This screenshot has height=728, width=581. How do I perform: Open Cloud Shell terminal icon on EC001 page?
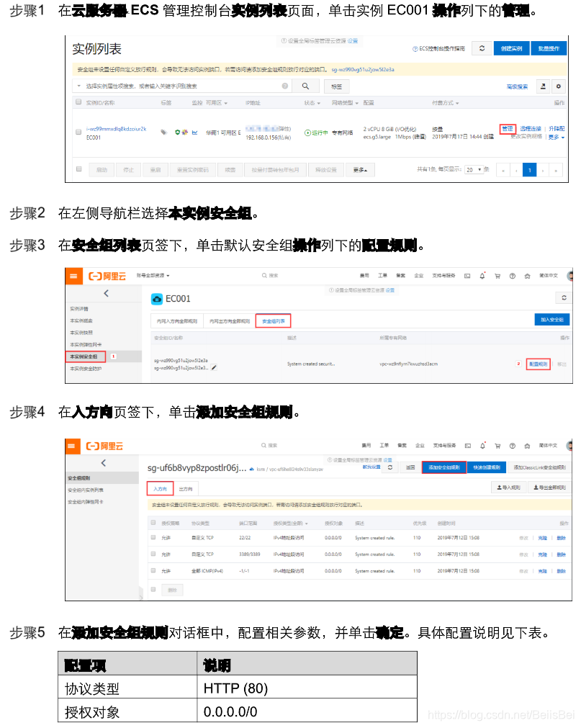tap(467, 276)
